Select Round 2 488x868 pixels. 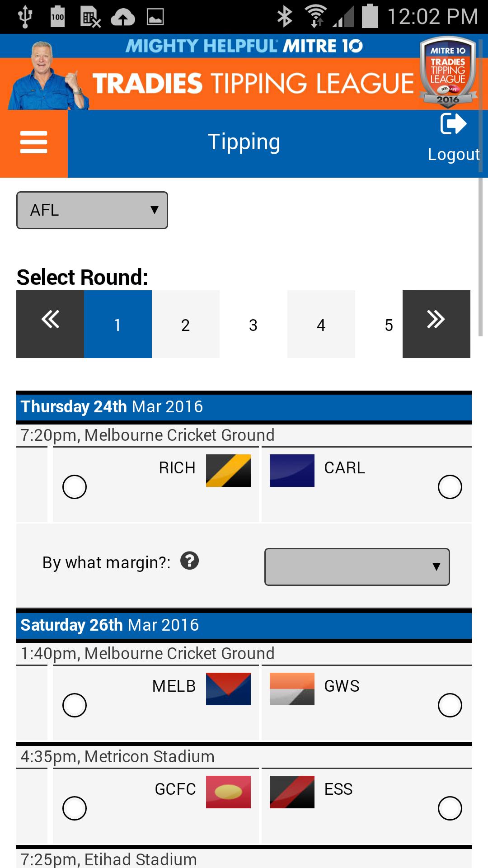(185, 324)
